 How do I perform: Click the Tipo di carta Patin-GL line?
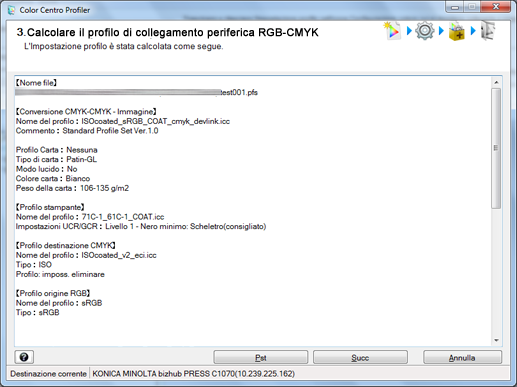(x=56, y=159)
